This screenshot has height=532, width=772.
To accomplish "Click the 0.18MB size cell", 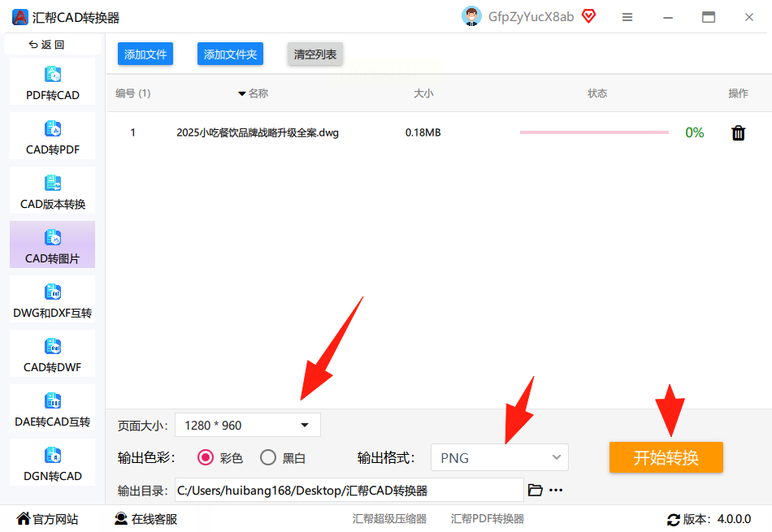I will 423,133.
